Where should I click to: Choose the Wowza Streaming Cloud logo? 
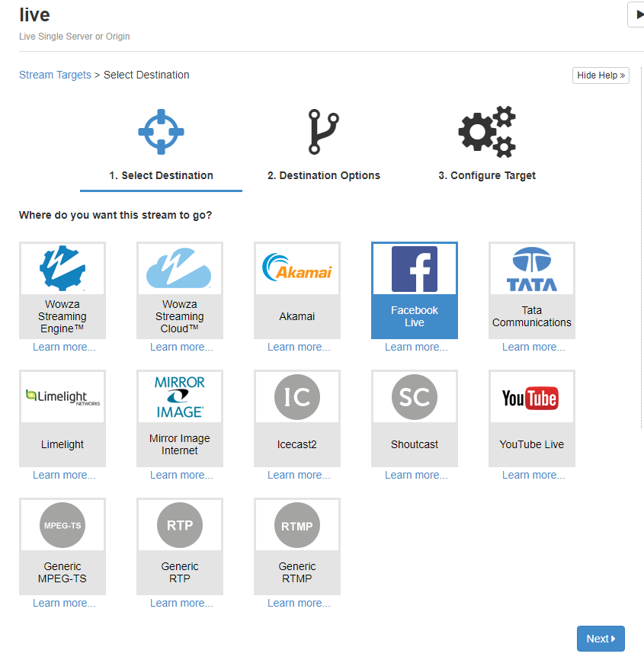point(179,268)
